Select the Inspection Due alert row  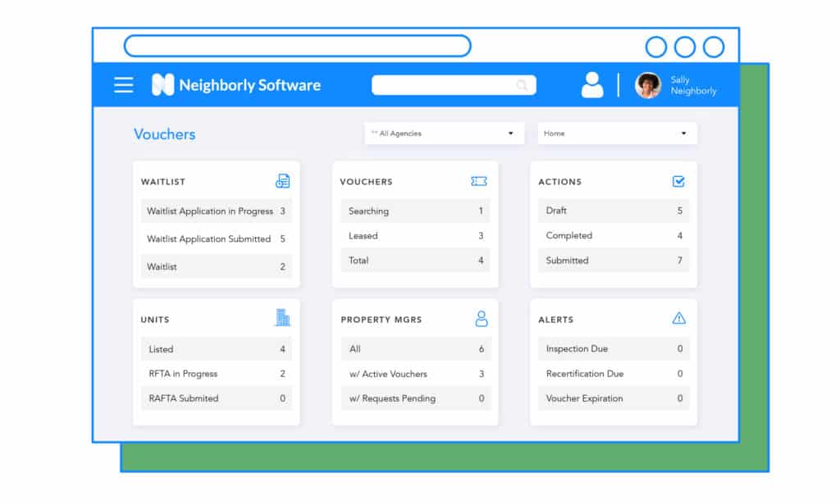[x=613, y=348]
